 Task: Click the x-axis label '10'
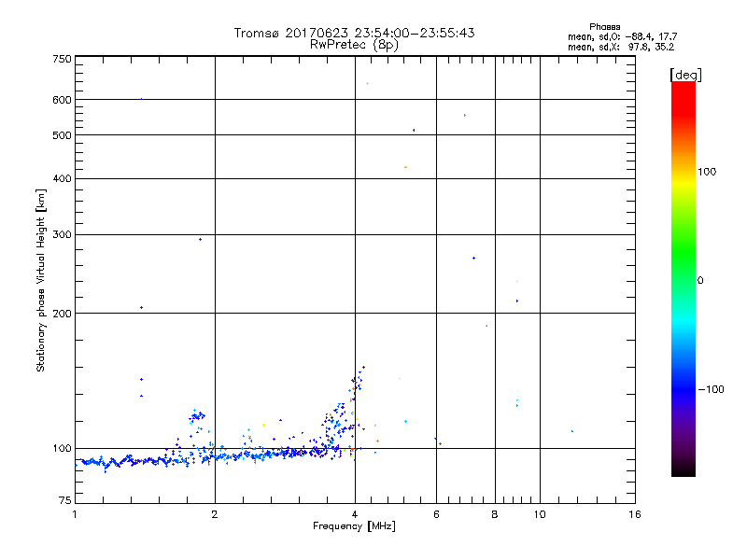click(540, 514)
